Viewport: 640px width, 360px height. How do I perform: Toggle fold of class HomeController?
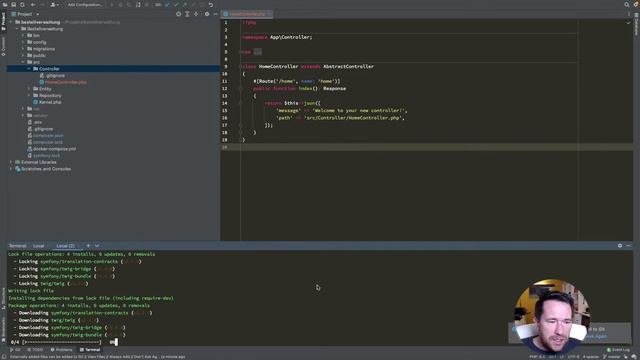[240, 67]
